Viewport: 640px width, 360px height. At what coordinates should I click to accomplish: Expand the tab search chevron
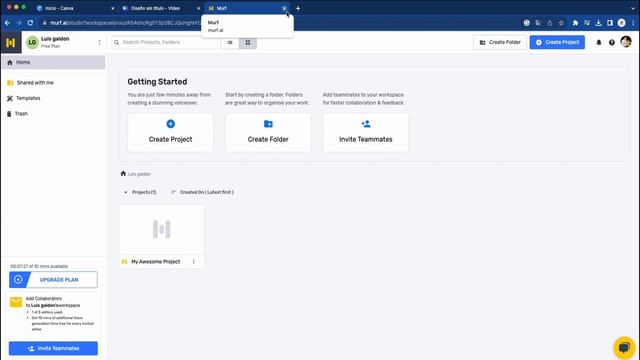[633, 8]
